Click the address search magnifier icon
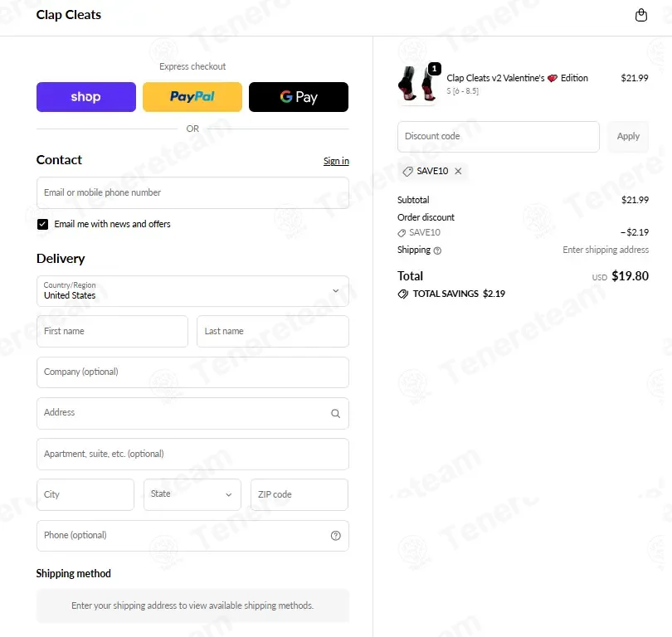Image resolution: width=672 pixels, height=637 pixels. click(335, 413)
